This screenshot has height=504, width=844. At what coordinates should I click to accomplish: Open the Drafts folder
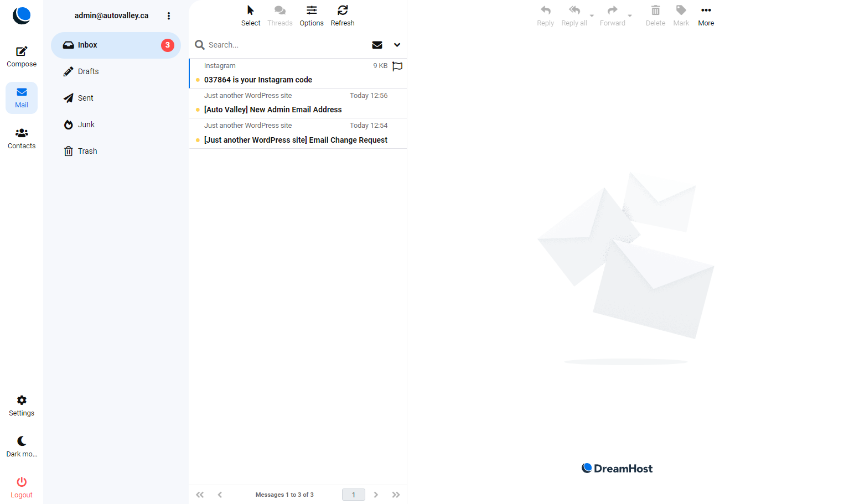pyautogui.click(x=116, y=72)
